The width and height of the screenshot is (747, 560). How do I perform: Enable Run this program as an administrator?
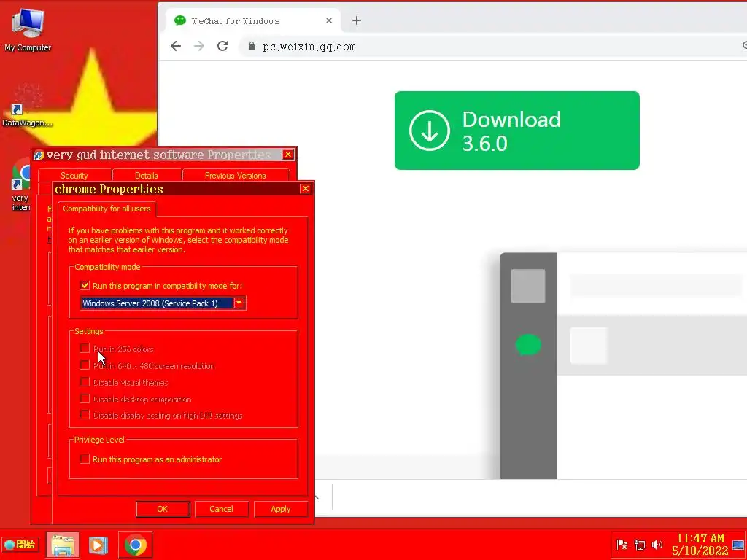(85, 459)
